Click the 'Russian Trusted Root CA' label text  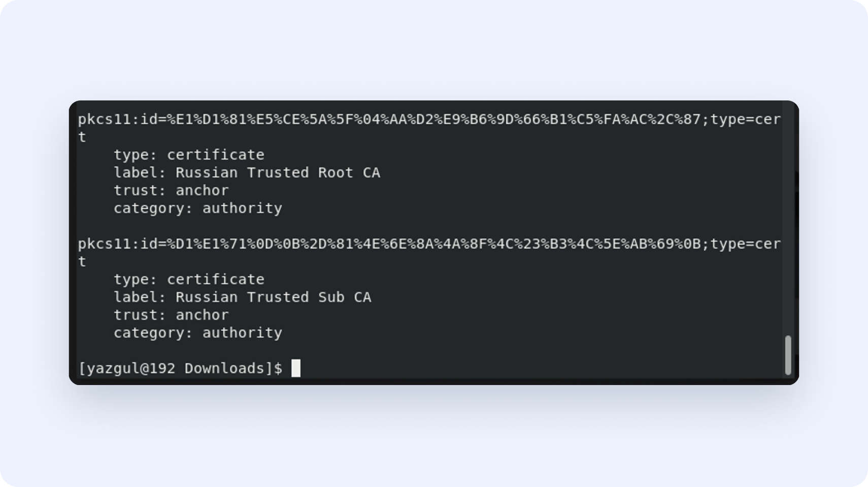(x=278, y=172)
